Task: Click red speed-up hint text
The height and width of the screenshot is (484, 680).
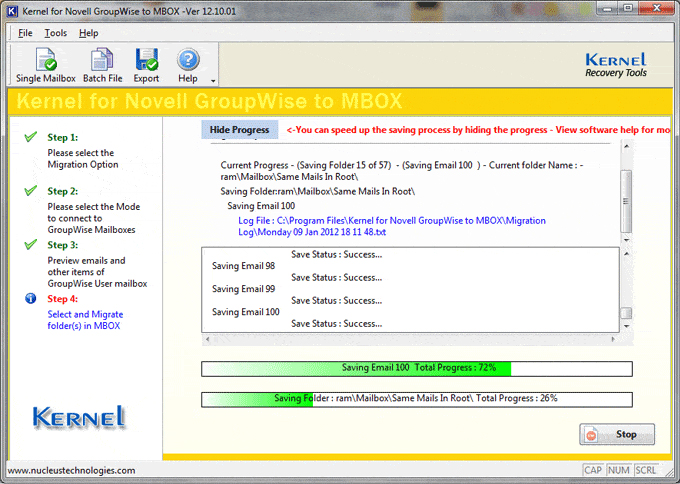Action: [478, 130]
